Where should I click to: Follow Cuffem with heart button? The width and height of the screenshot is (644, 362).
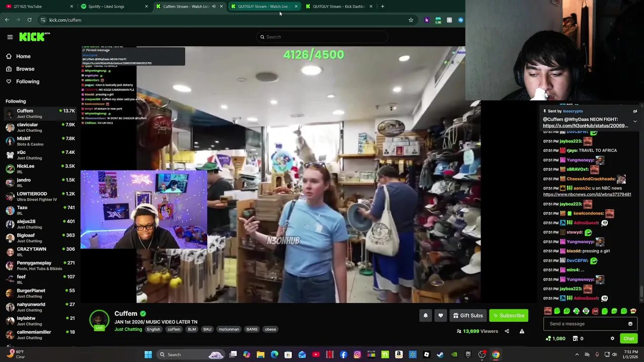pos(440,316)
